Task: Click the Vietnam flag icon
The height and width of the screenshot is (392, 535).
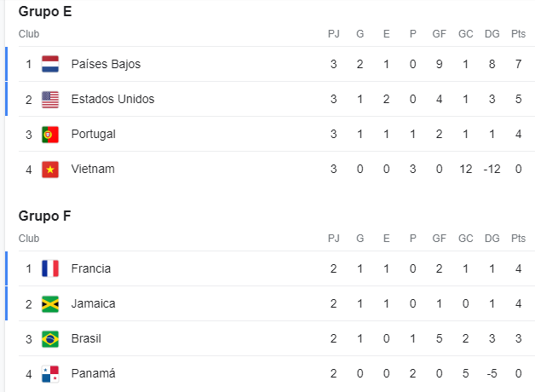Action: (x=50, y=170)
